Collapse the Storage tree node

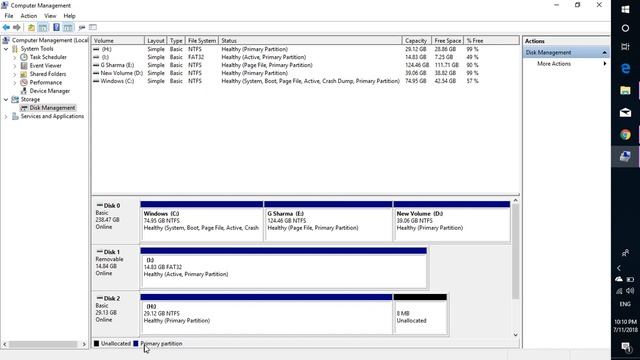pos(6,100)
